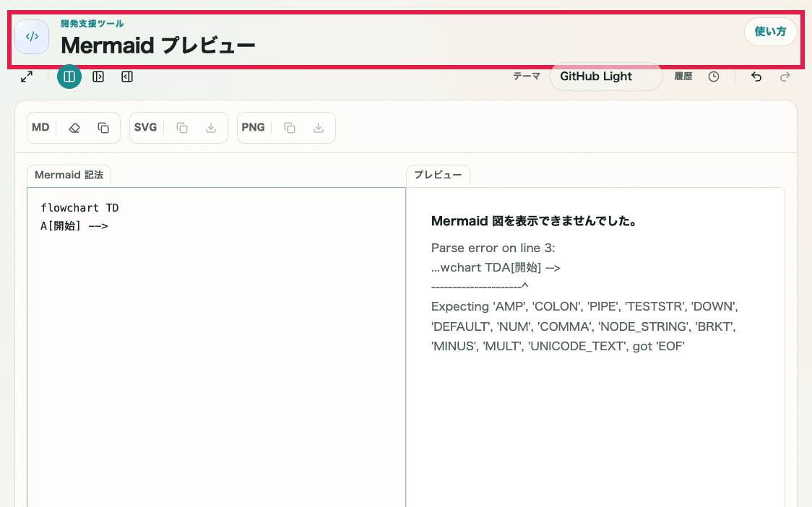Enable the split editor-preview layout
The image size is (812, 507).
pyautogui.click(x=69, y=76)
